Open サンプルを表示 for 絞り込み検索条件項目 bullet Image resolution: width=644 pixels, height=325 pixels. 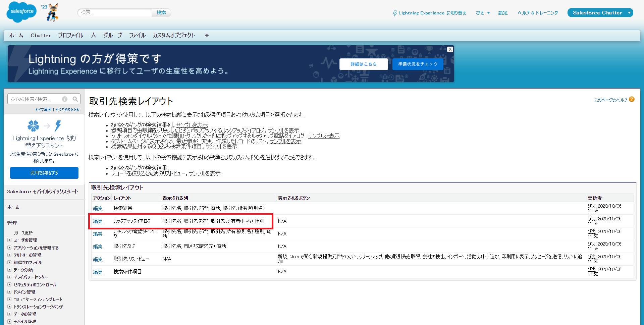coord(221,147)
